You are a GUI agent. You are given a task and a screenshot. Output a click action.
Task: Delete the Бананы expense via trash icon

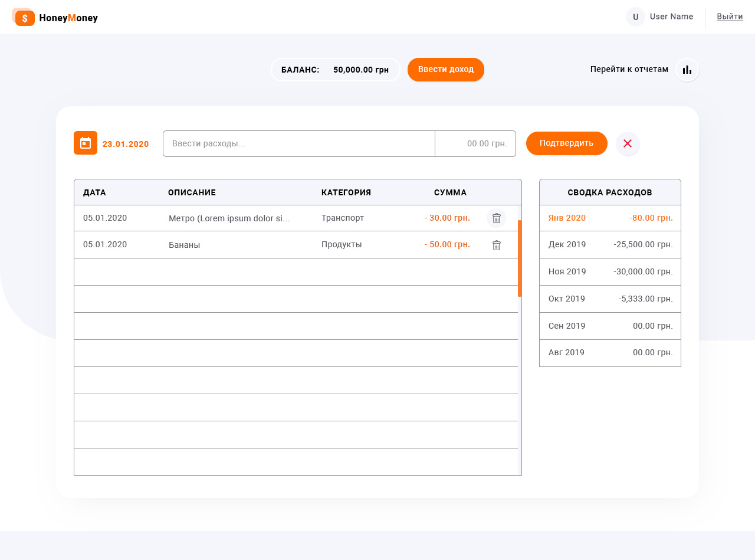coord(496,244)
